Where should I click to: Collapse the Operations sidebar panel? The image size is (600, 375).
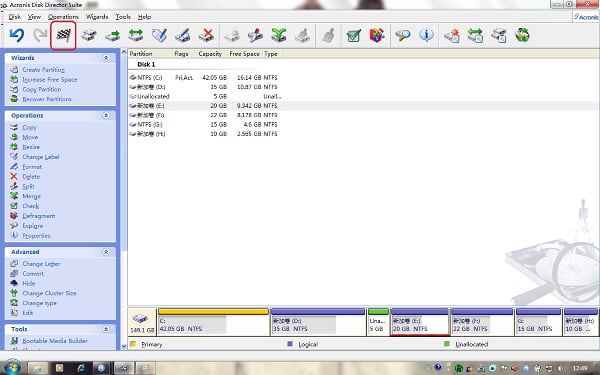(106, 115)
